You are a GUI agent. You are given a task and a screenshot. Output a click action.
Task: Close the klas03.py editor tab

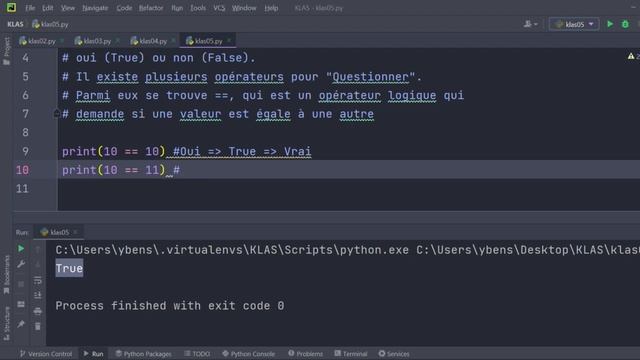(118, 40)
